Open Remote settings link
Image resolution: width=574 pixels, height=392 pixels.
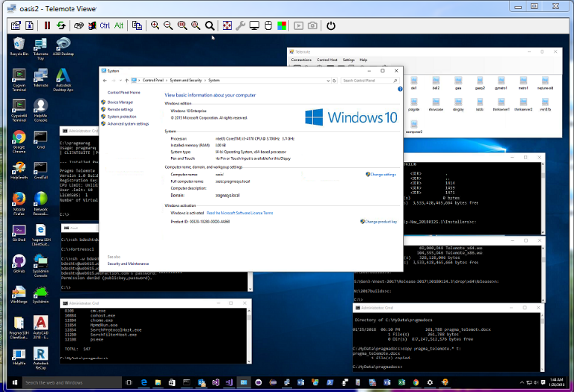coord(120,109)
